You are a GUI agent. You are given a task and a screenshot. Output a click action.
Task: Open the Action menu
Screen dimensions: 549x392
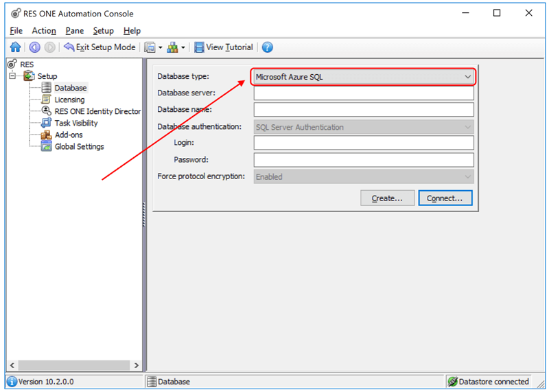click(44, 31)
